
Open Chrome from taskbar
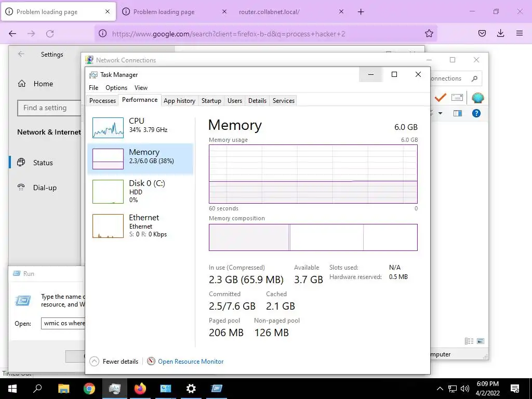[x=89, y=389]
